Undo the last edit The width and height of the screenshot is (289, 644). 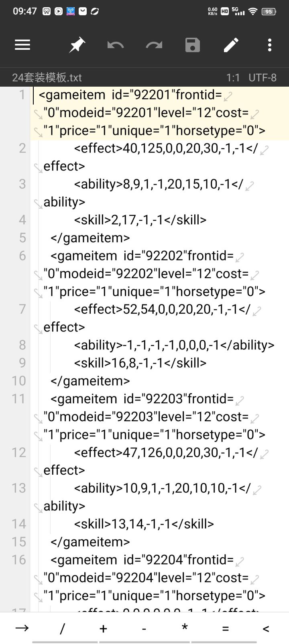point(116,45)
